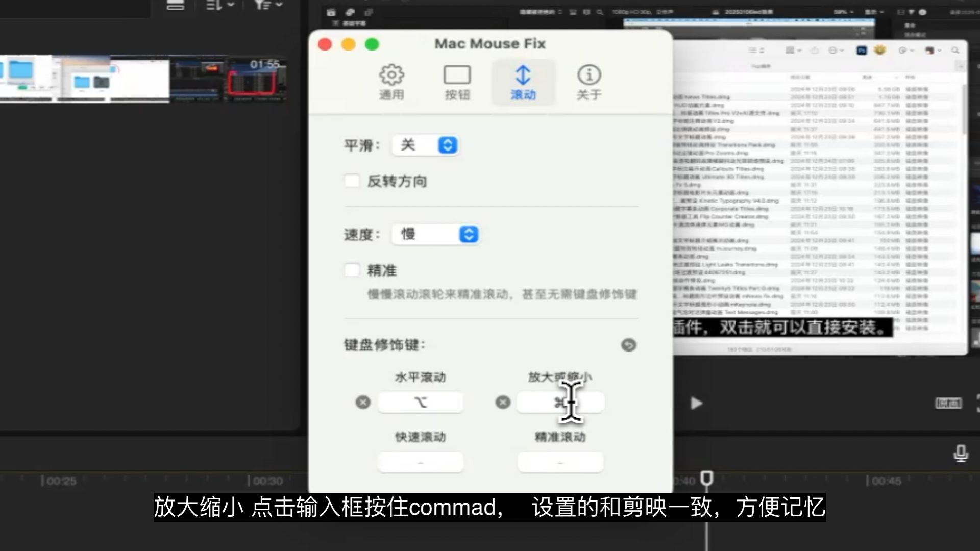Select the mostly white browser clip thumbnail
This screenshot has height=551, width=980.
point(140,79)
